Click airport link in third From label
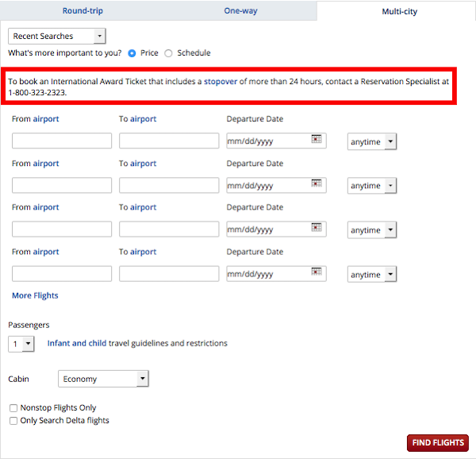476x459 pixels. coord(46,207)
